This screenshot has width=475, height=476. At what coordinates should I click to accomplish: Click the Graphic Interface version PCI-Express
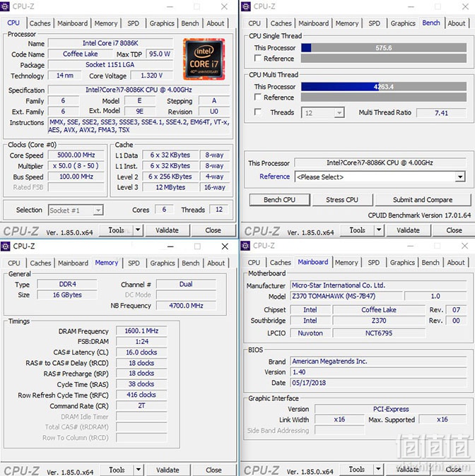click(x=391, y=409)
